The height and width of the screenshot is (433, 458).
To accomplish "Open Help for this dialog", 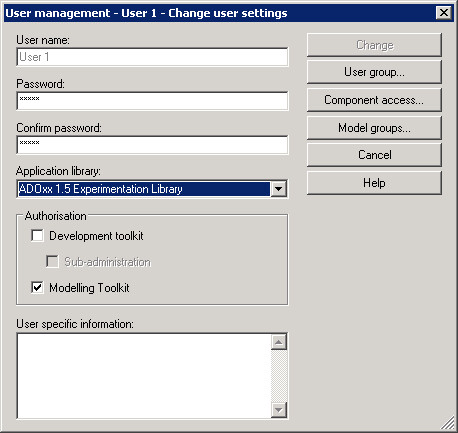I will tap(374, 183).
